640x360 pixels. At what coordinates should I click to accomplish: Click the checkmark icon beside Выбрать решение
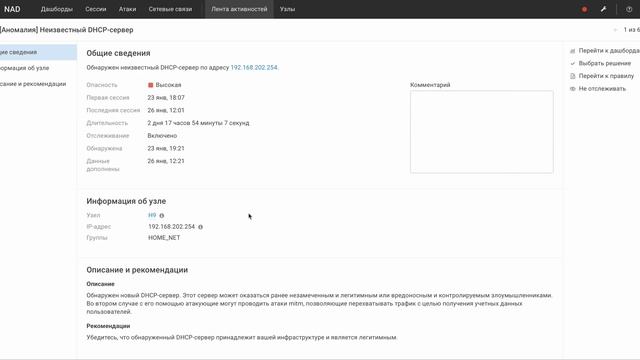pos(572,64)
